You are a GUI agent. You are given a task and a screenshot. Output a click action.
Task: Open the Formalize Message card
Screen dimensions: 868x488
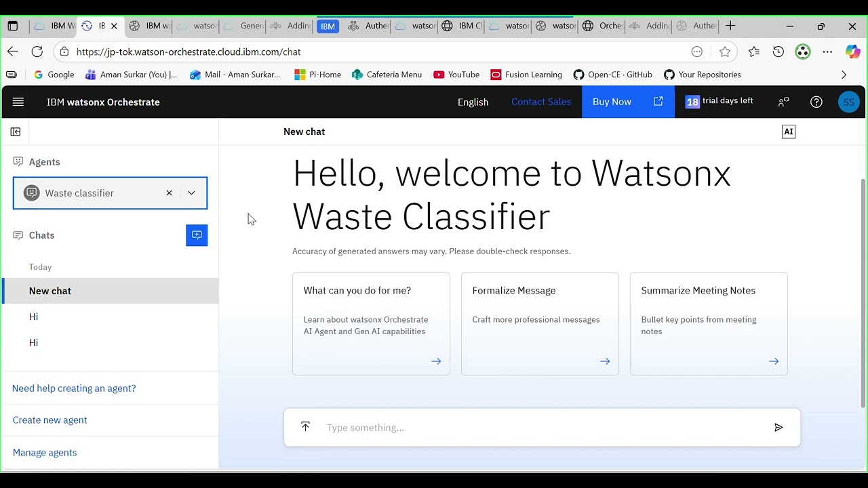540,324
